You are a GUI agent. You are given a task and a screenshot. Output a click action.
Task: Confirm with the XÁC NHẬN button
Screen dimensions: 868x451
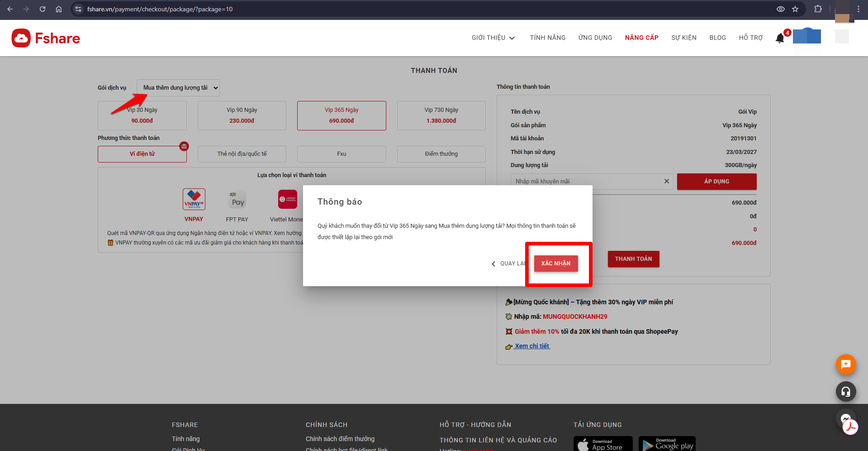(556, 264)
